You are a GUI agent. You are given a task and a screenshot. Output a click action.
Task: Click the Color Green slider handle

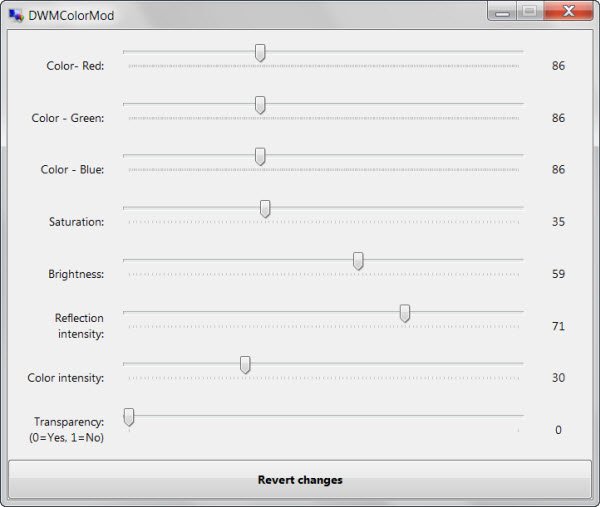pyautogui.click(x=260, y=105)
